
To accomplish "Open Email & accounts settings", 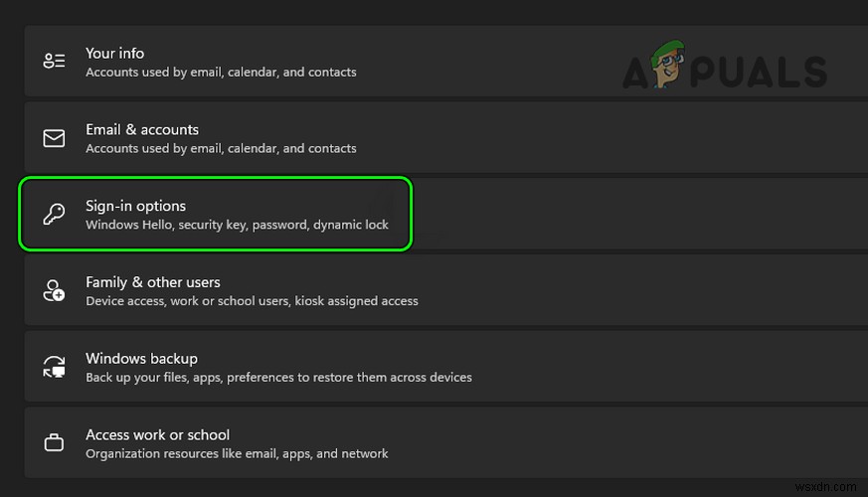I will [x=142, y=129].
